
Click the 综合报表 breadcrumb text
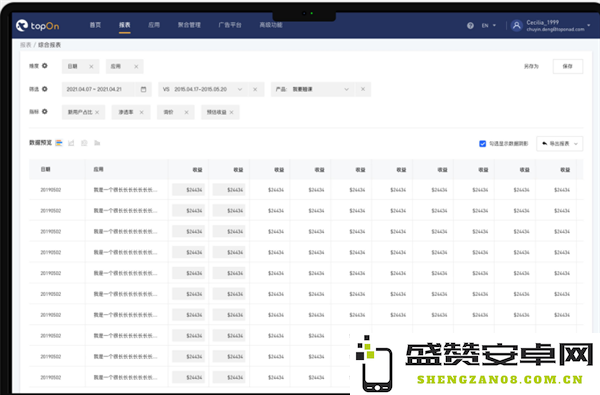tap(49, 45)
